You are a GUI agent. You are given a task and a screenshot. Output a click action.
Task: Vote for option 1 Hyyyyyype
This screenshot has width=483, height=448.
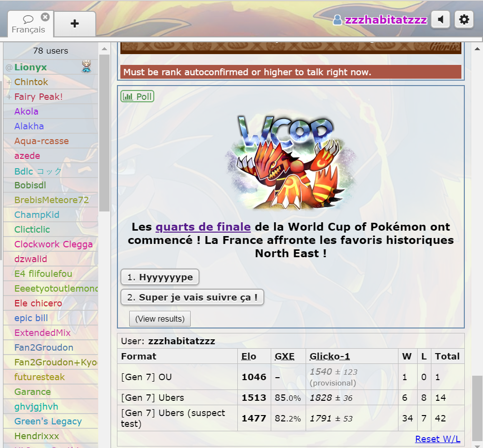(x=160, y=277)
